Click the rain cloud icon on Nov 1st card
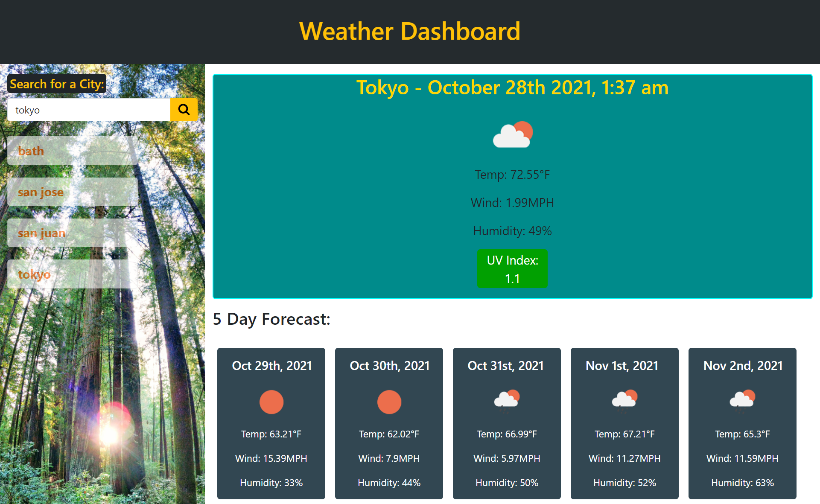 624,400
